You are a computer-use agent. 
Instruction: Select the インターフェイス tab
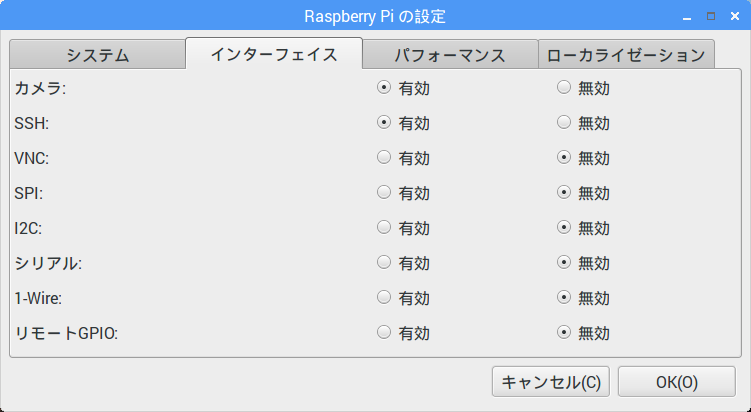(274, 54)
